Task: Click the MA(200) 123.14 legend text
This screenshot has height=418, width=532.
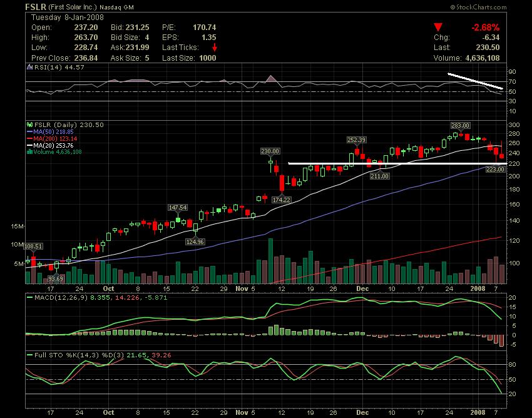Action: (55, 138)
